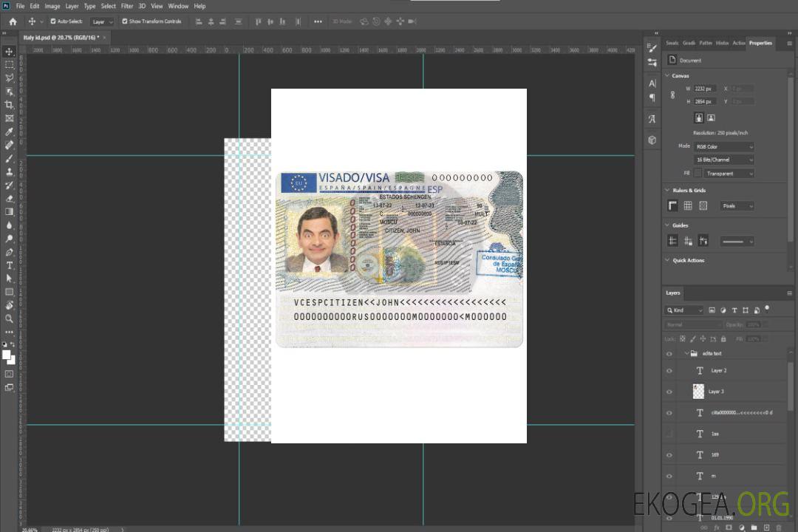Click the delete layer trash icon
798x532 pixels.
[x=780, y=528]
